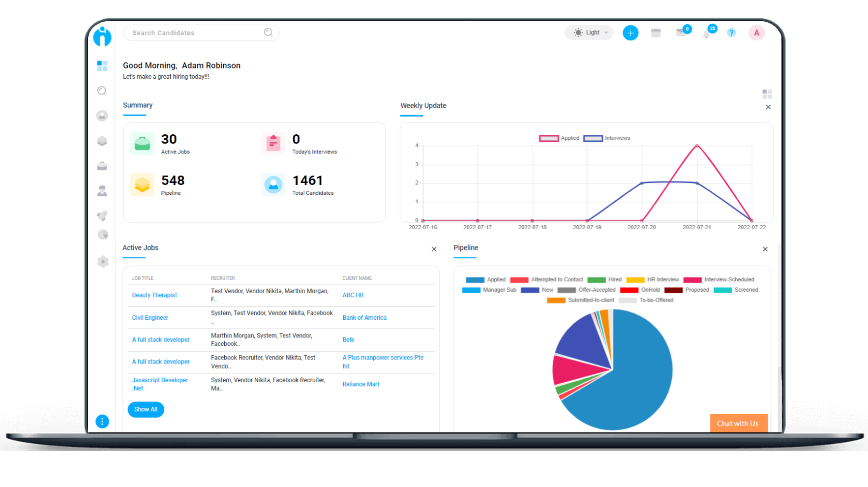868x487 pixels.
Task: Open the candidates profile icon in sidebar
Action: pyautogui.click(x=102, y=116)
